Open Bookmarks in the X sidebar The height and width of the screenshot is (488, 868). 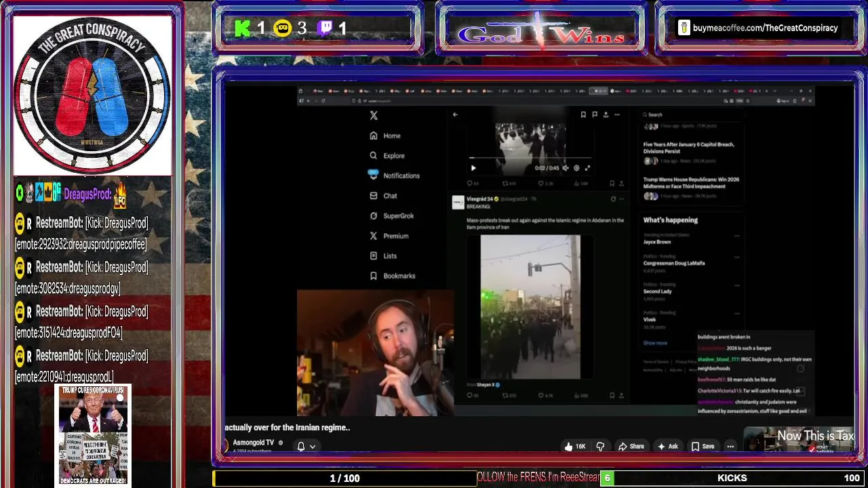click(392, 276)
